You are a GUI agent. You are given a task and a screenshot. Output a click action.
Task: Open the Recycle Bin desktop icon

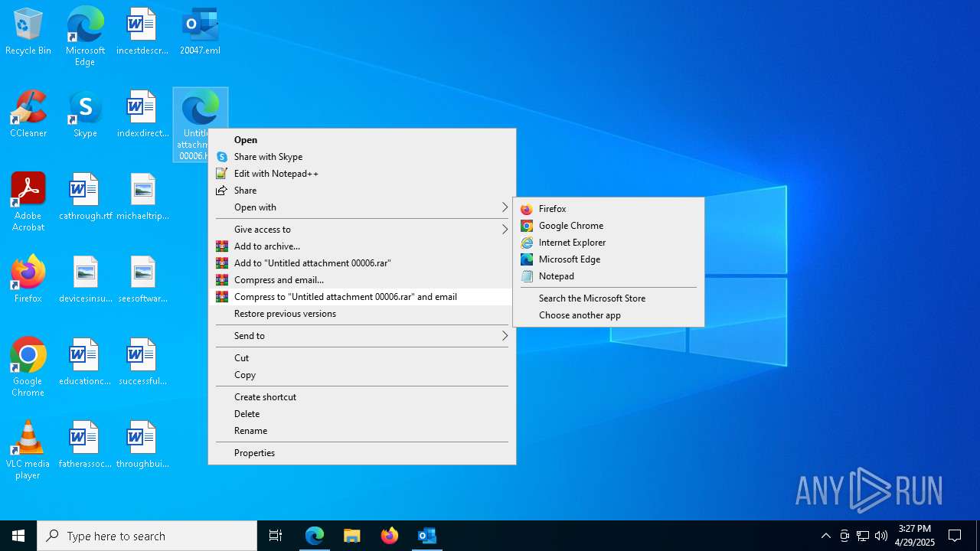click(x=28, y=32)
